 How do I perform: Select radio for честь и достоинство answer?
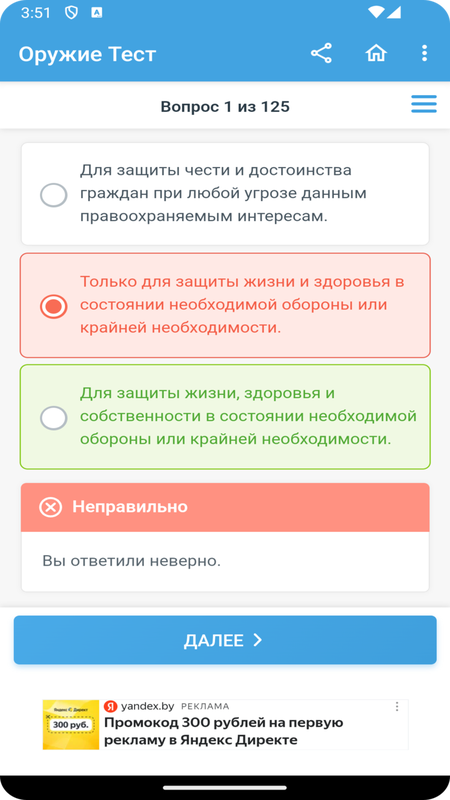click(54, 195)
